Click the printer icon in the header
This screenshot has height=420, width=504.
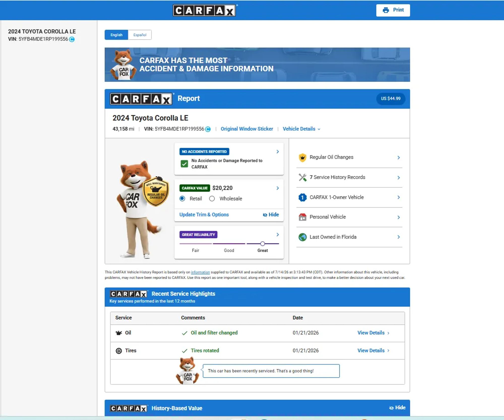point(386,10)
